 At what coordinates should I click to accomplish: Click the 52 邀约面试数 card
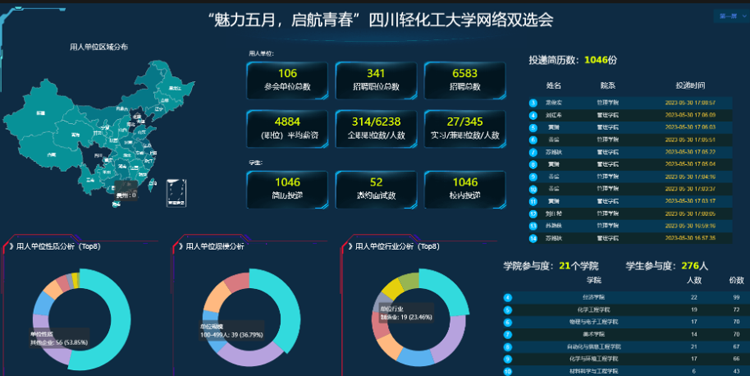click(376, 189)
